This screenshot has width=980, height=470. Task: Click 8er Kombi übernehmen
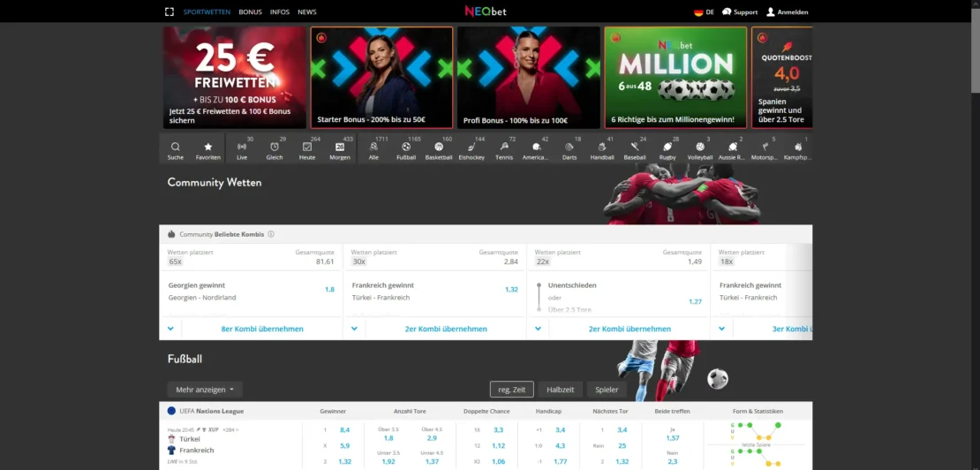pos(262,329)
